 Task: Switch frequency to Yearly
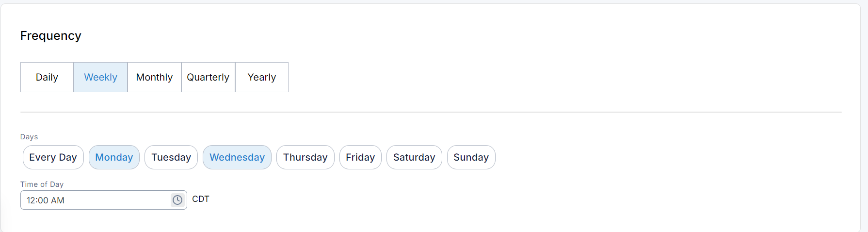[x=262, y=77]
